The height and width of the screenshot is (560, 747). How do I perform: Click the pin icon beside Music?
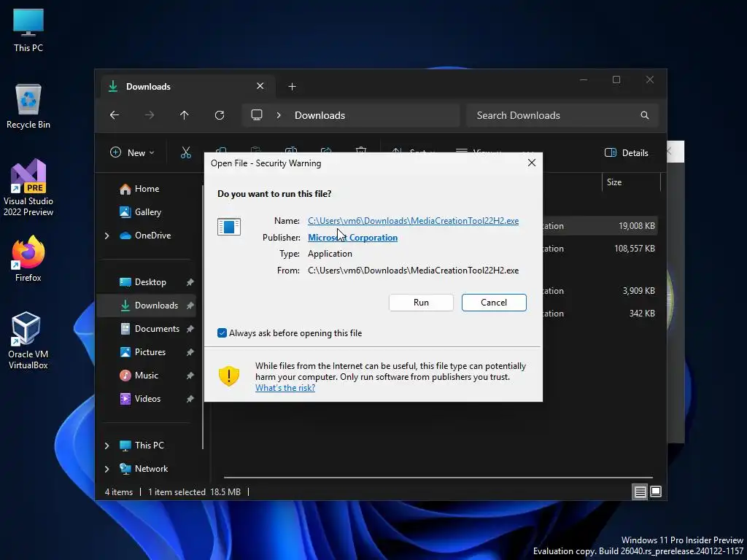click(x=190, y=376)
